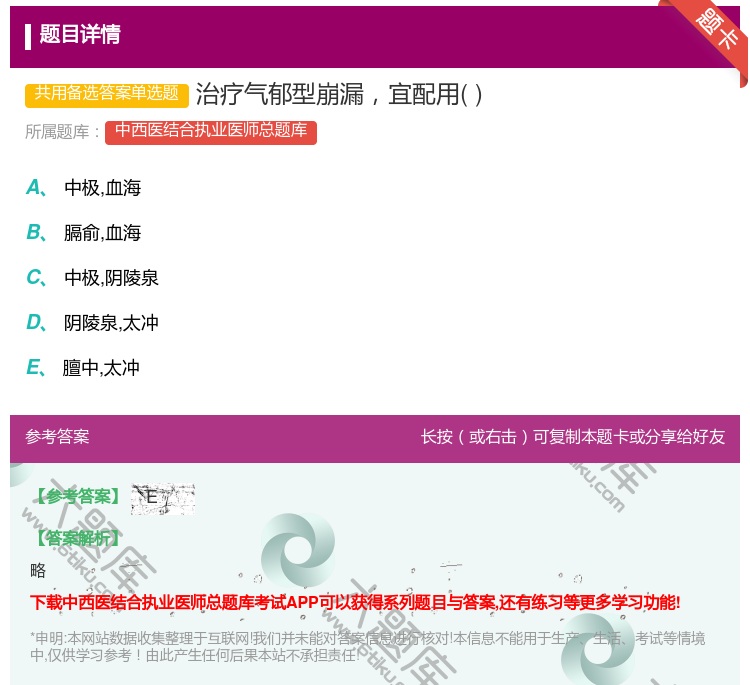This screenshot has height=685, width=750.
Task: Select option E 膻中,太冲
Action: pyautogui.click(x=83, y=368)
